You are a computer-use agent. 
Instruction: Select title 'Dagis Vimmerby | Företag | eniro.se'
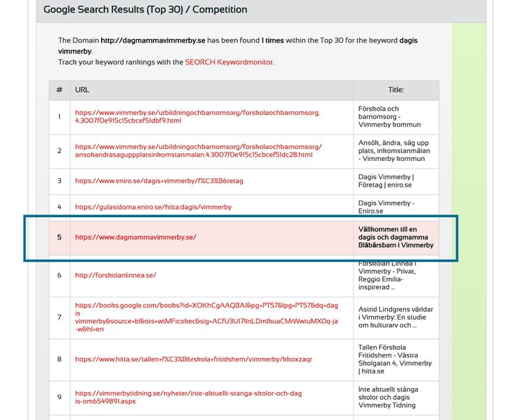pos(386,181)
